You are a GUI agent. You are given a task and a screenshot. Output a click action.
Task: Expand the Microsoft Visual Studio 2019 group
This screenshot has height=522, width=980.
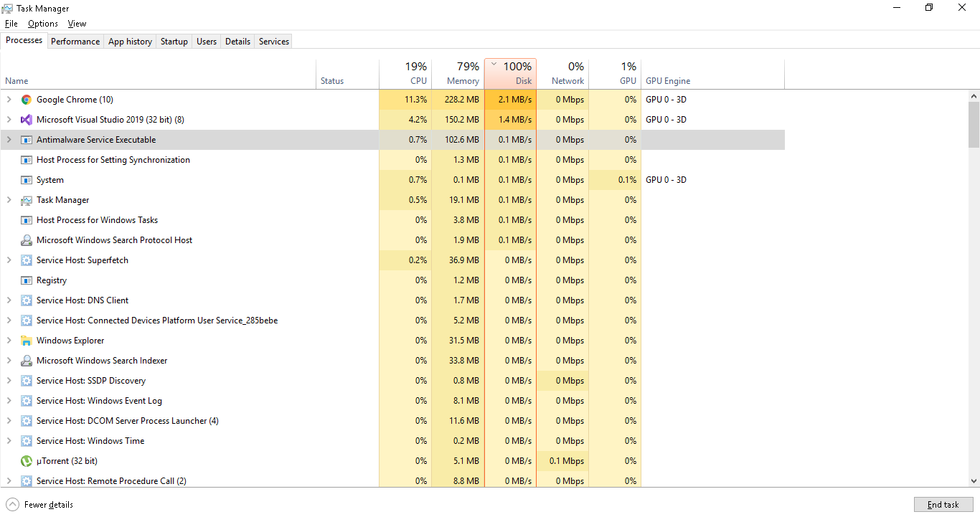click(9, 120)
